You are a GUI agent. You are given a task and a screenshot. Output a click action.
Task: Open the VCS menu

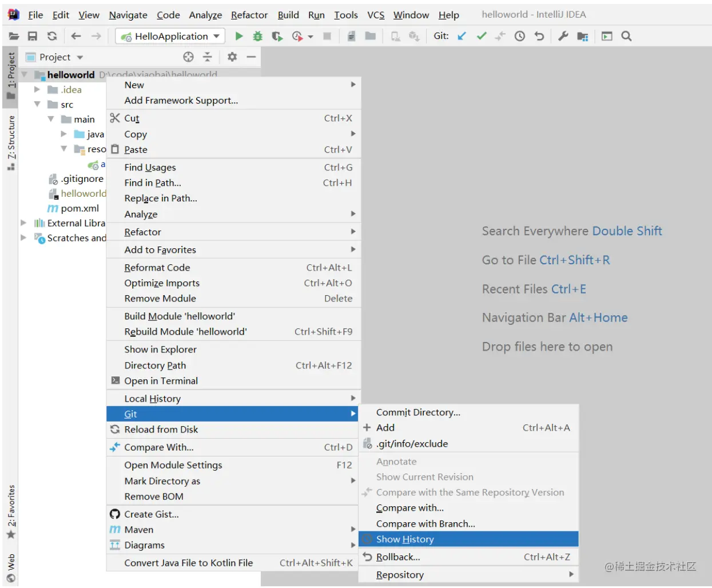point(376,15)
